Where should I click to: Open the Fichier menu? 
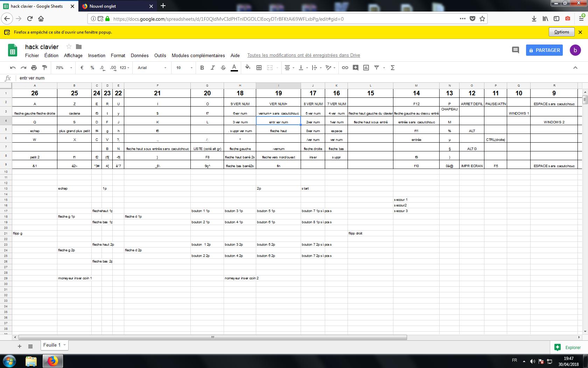coord(32,55)
